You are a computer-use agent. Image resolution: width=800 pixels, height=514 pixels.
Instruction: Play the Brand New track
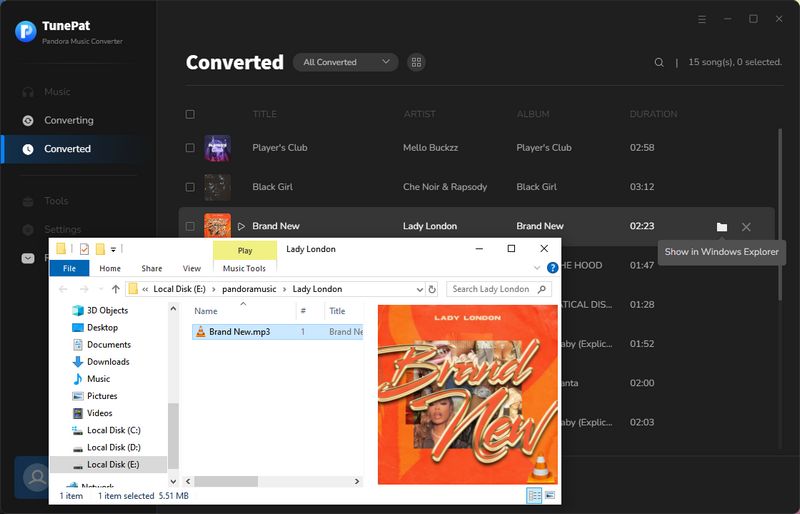pyautogui.click(x=241, y=226)
